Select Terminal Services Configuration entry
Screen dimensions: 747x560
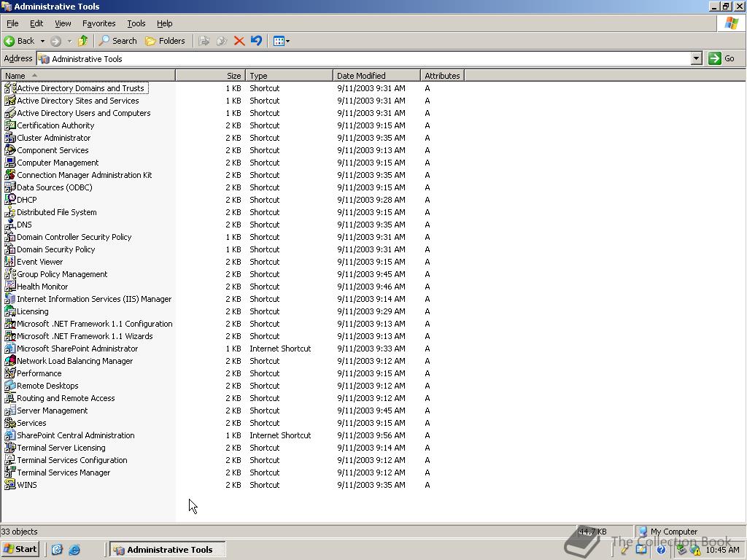point(66,459)
